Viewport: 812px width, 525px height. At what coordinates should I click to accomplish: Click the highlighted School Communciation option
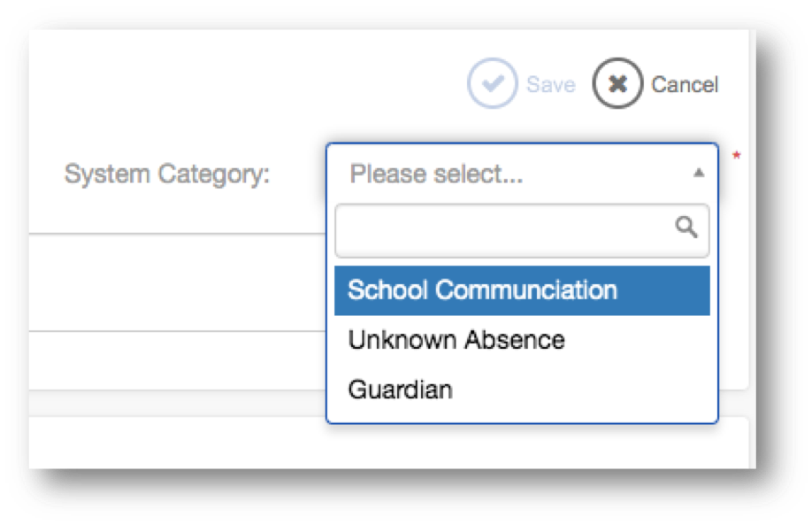click(x=482, y=290)
